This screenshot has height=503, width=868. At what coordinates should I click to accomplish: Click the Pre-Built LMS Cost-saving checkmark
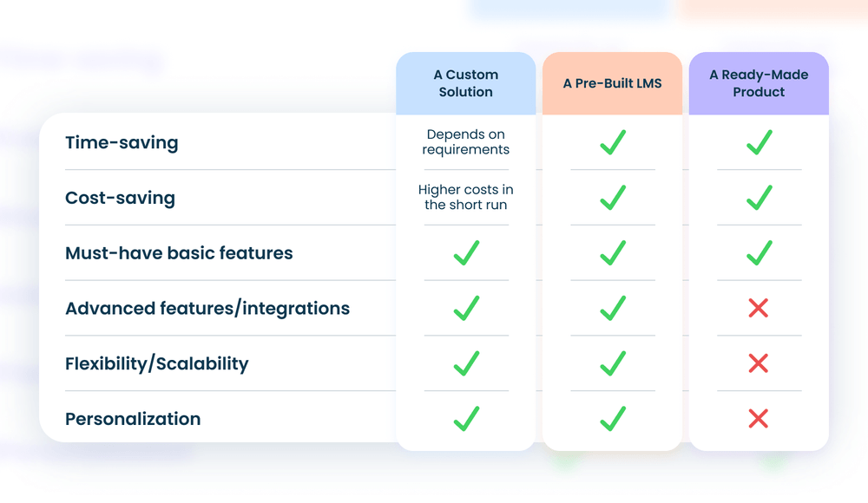[613, 198]
